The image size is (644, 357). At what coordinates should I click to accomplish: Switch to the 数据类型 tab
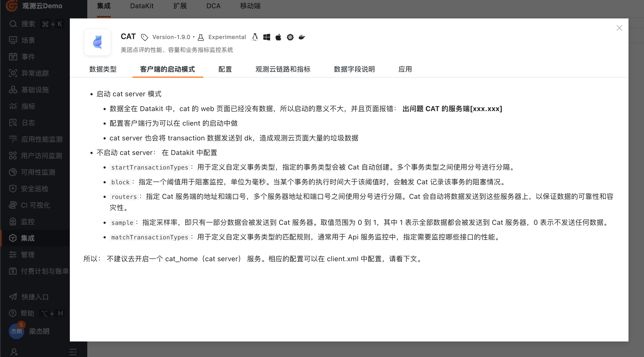(x=103, y=69)
